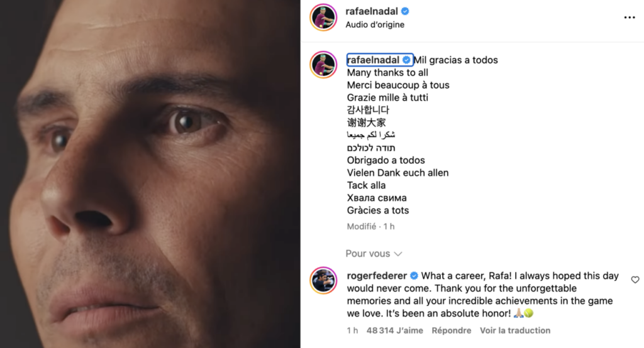The width and height of the screenshot is (644, 348).
Task: Click rafaelnadal's header profile picture
Action: pos(323,18)
